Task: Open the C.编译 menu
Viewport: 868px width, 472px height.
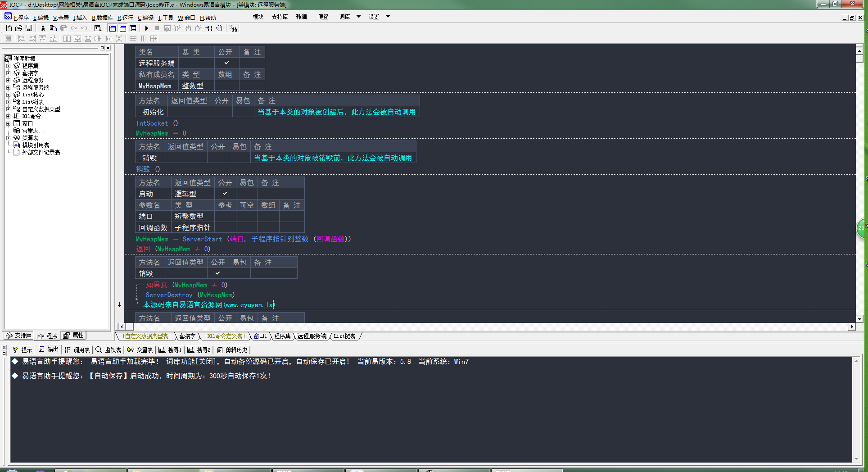Action: (145, 18)
